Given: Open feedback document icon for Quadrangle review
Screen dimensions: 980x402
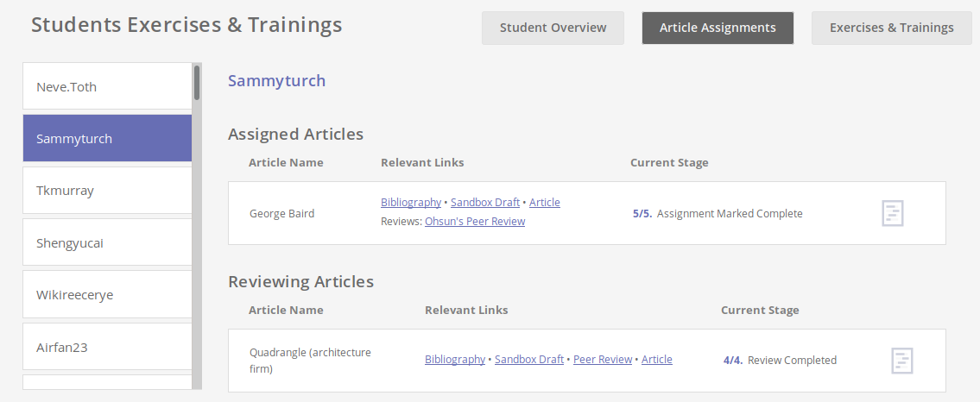Looking at the screenshot, I should (902, 361).
